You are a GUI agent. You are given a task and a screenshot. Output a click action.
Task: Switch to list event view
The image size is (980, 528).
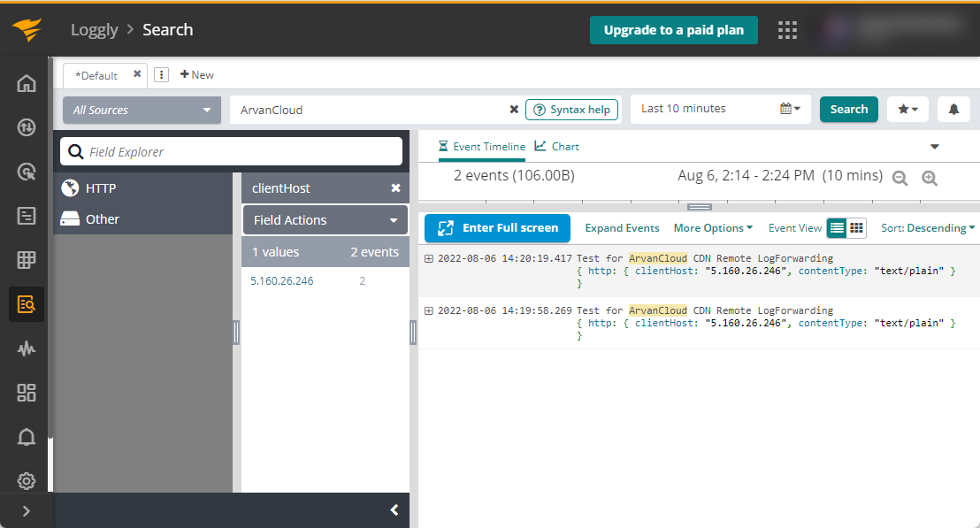(x=837, y=228)
